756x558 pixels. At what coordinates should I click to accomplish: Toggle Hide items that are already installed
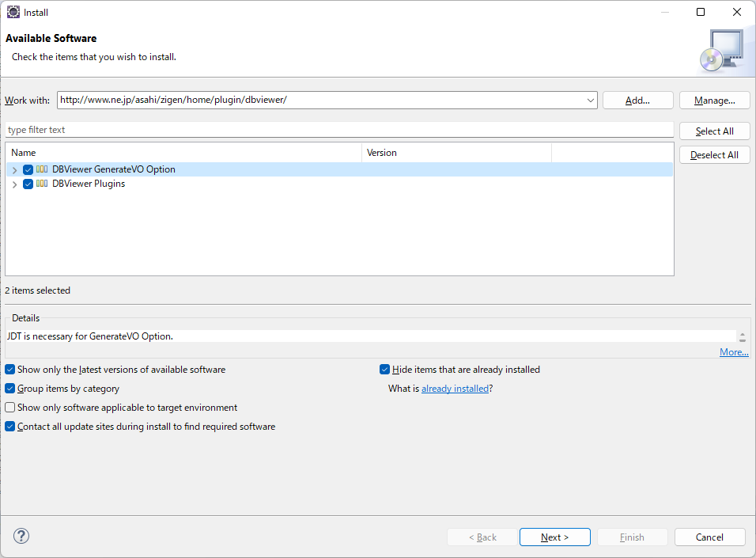pyautogui.click(x=385, y=370)
